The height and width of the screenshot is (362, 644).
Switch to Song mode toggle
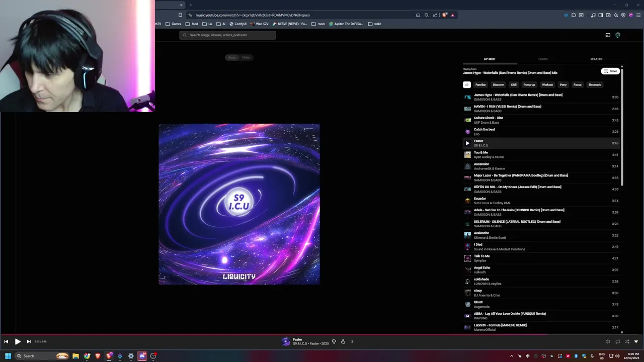(232, 57)
